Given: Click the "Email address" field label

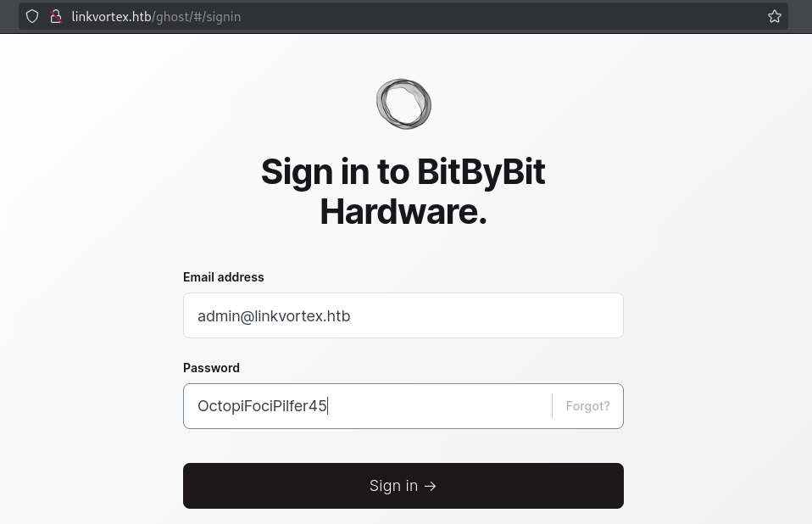Looking at the screenshot, I should pos(223,277).
